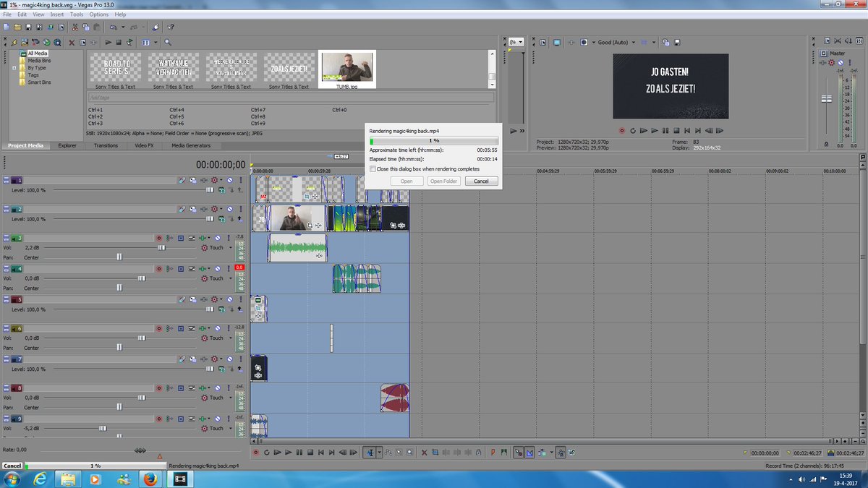Viewport: 868px width, 488px height.
Task: Select the Normal Edit Tool
Action: (370, 452)
